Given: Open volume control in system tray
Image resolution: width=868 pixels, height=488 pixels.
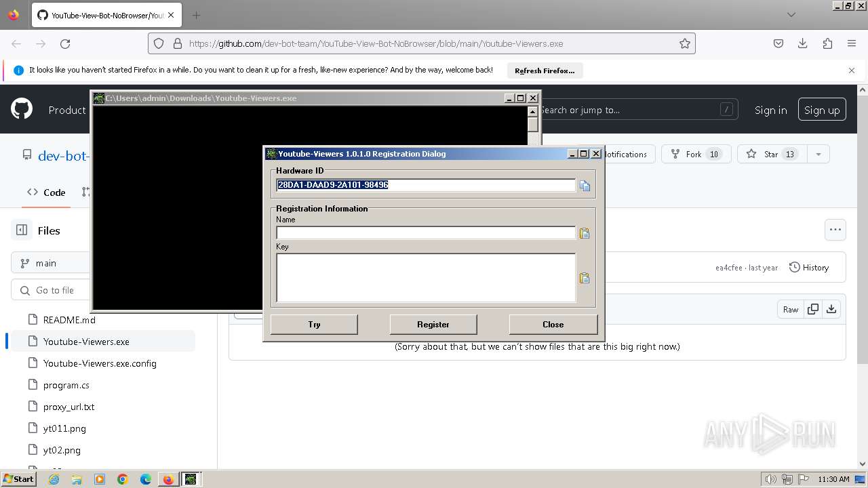Looking at the screenshot, I should (x=771, y=479).
